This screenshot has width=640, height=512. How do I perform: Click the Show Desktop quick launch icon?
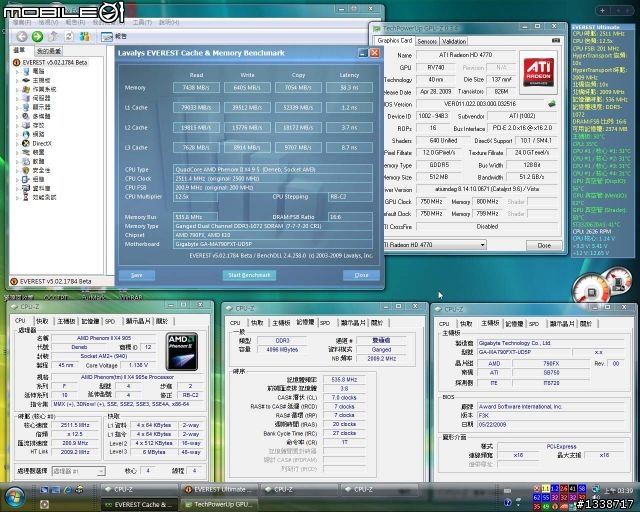click(44, 489)
